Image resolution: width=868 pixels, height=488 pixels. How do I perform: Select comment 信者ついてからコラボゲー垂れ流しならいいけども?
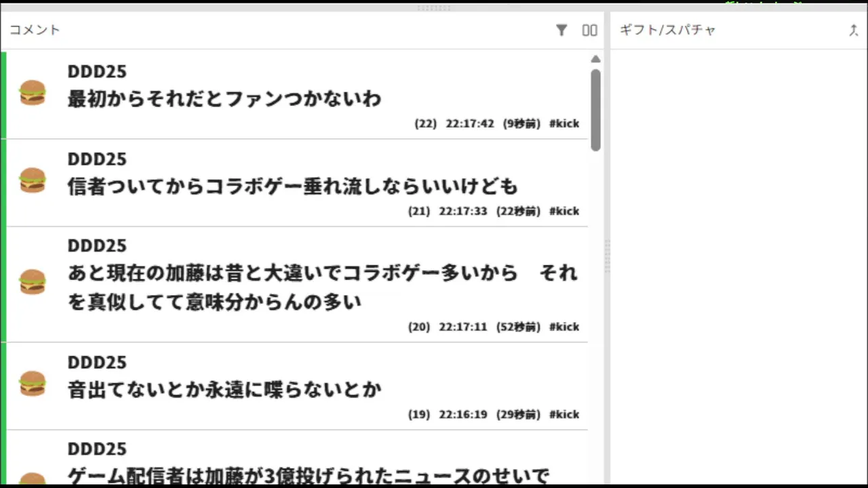point(292,186)
